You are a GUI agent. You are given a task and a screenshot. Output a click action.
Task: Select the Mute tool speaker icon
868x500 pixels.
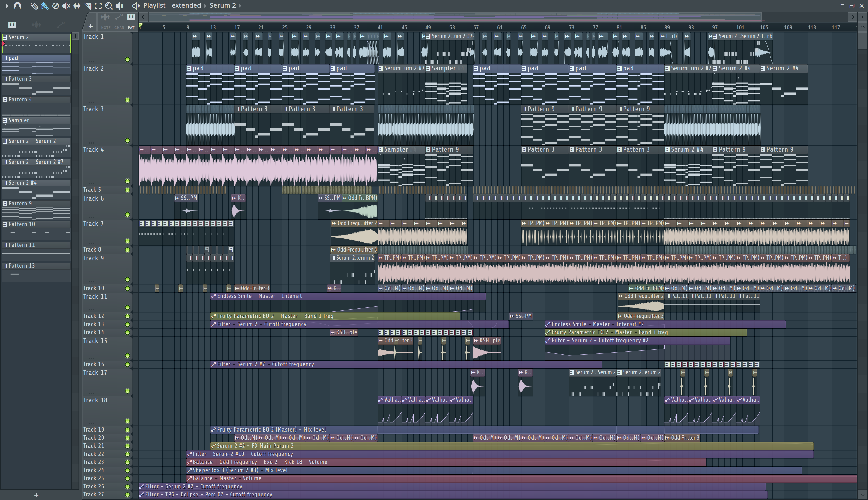(x=66, y=6)
